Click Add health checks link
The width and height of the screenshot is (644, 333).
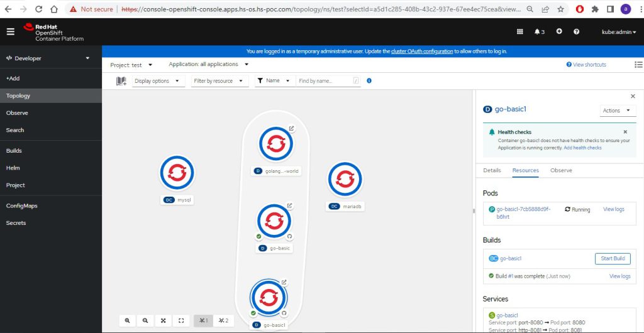(582, 148)
